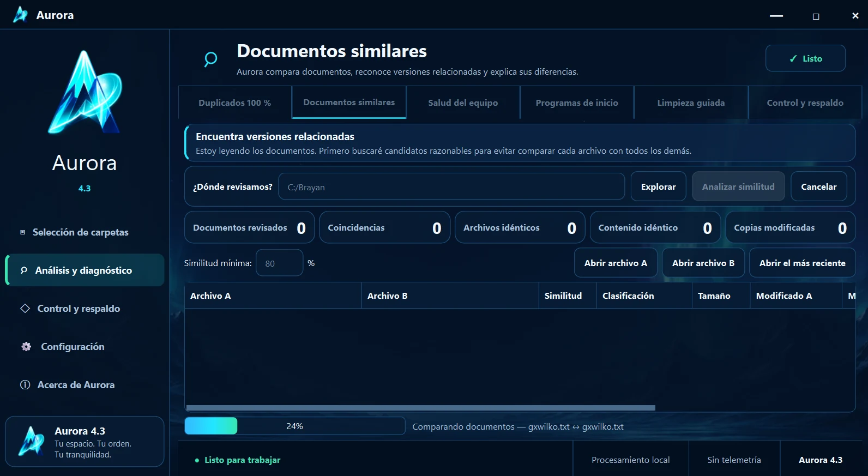Click the Aurora 4.3 card logo

pos(31,441)
